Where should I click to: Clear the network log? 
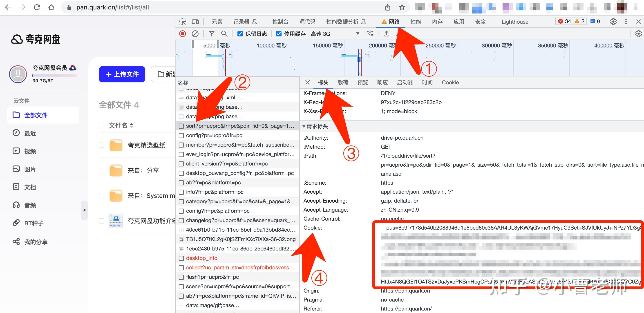point(195,34)
